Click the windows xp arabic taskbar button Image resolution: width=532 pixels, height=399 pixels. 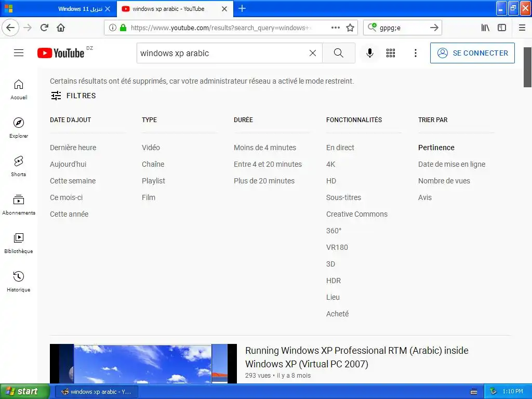(97, 392)
